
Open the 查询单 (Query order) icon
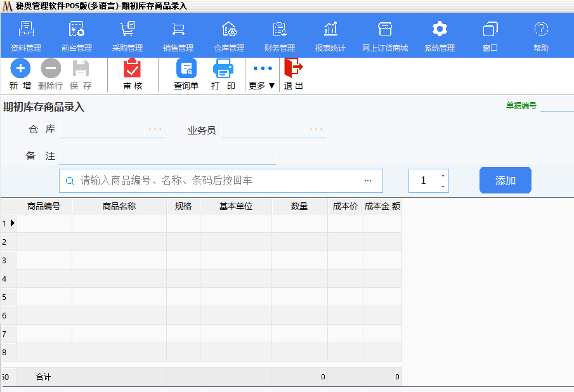click(186, 69)
